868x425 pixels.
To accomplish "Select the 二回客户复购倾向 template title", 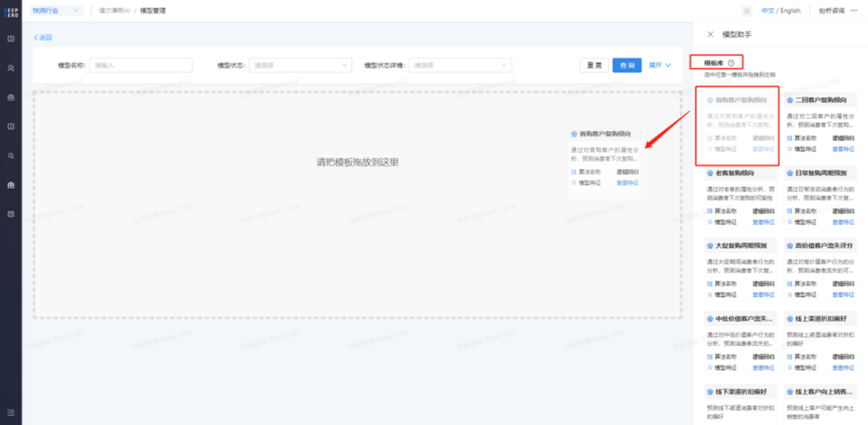I will pos(821,100).
